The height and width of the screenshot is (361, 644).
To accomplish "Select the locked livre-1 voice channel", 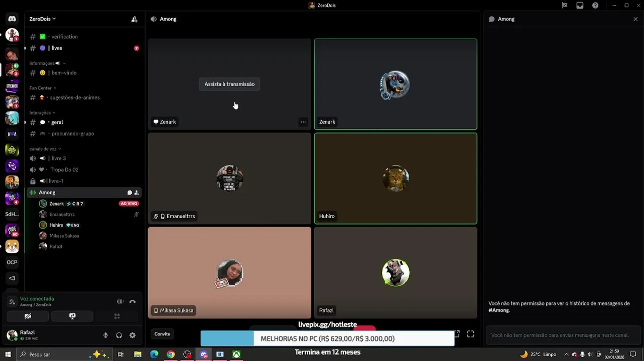I will point(84,181).
